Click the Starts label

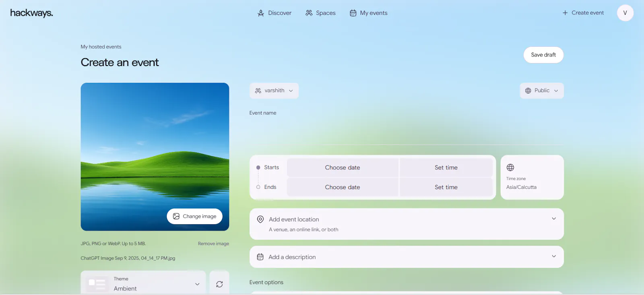click(x=272, y=167)
